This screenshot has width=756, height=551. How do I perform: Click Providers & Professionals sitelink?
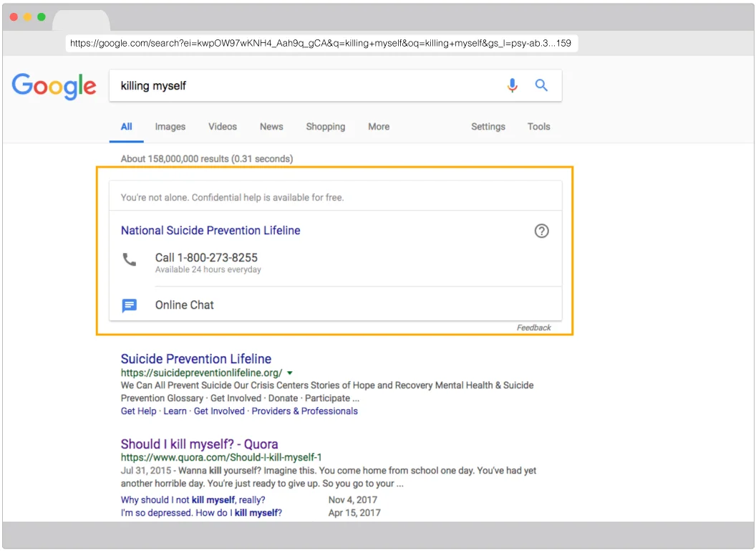click(x=305, y=411)
